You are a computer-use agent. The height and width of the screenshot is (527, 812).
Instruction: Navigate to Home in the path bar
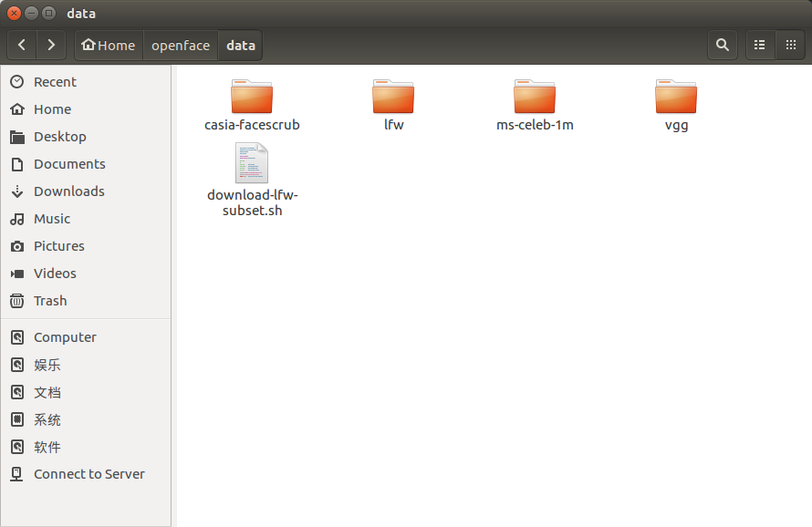pos(109,46)
